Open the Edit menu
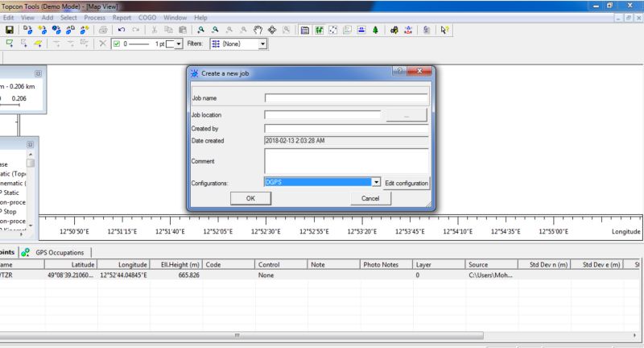 point(8,18)
